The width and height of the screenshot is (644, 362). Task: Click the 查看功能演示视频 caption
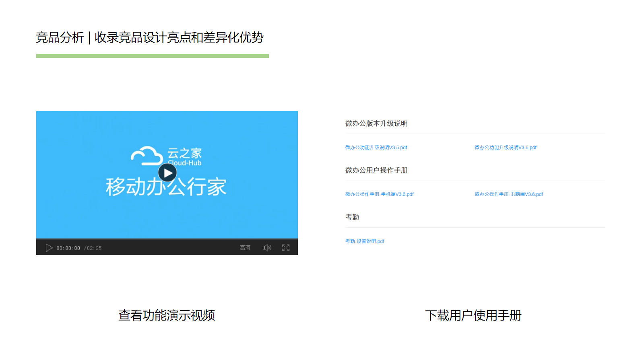167,315
